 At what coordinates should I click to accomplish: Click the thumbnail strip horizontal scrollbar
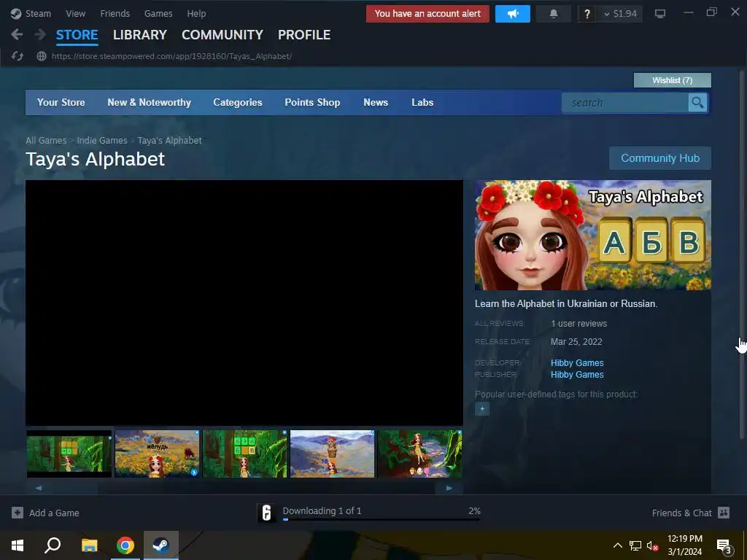pos(244,488)
